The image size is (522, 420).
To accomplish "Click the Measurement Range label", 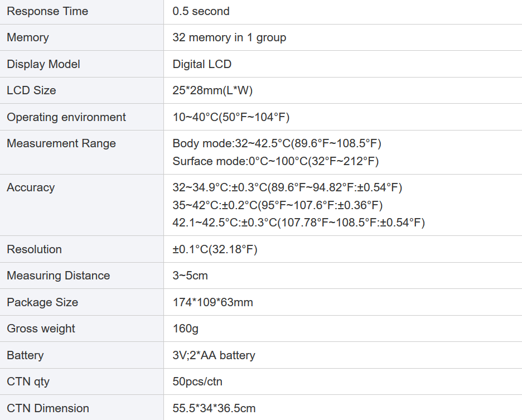I will pos(61,143).
